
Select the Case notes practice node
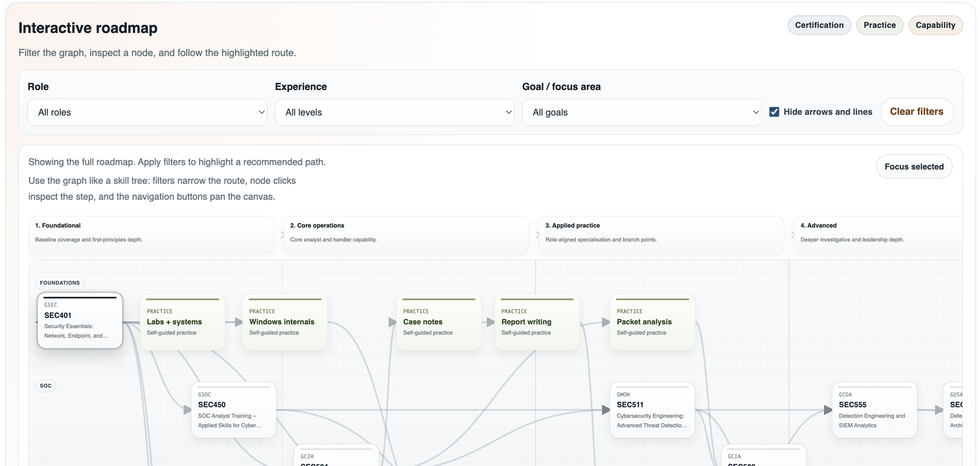pos(439,322)
